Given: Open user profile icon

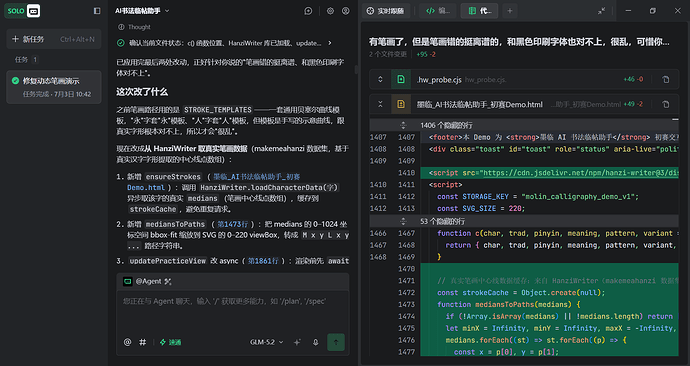Looking at the screenshot, I should click(346, 11).
